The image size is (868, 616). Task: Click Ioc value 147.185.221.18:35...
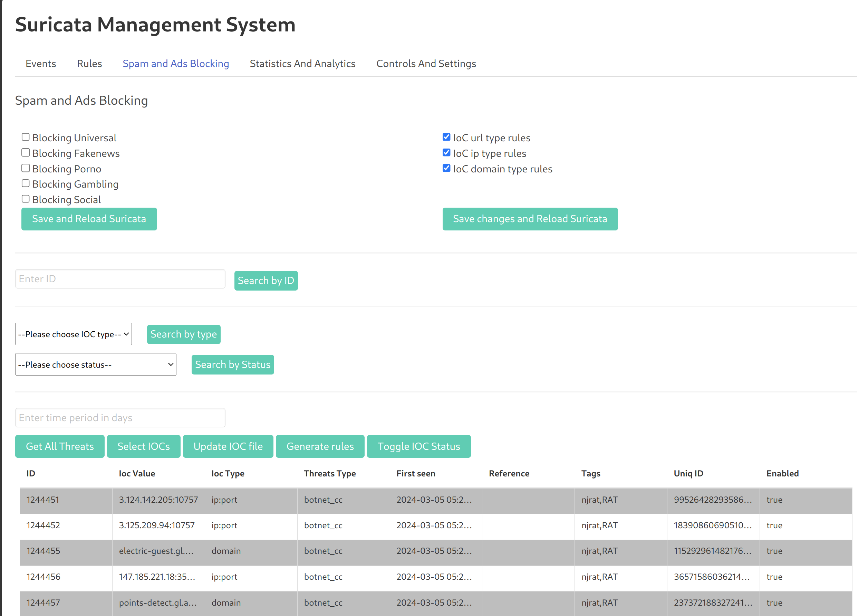(157, 577)
